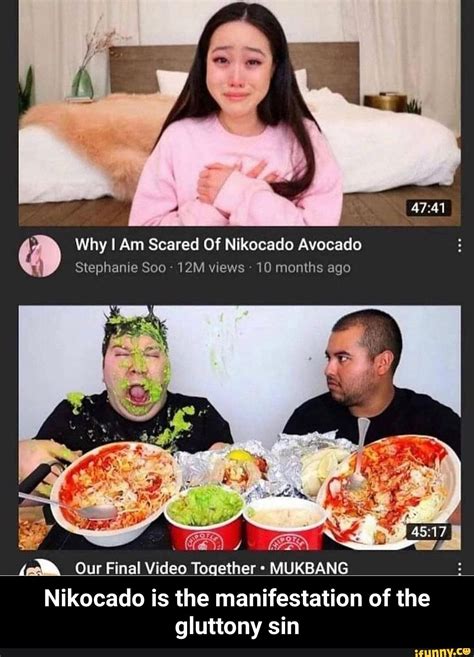Open three-dot menu beside Our Final Video
This screenshot has height=657, width=474.
tap(459, 569)
